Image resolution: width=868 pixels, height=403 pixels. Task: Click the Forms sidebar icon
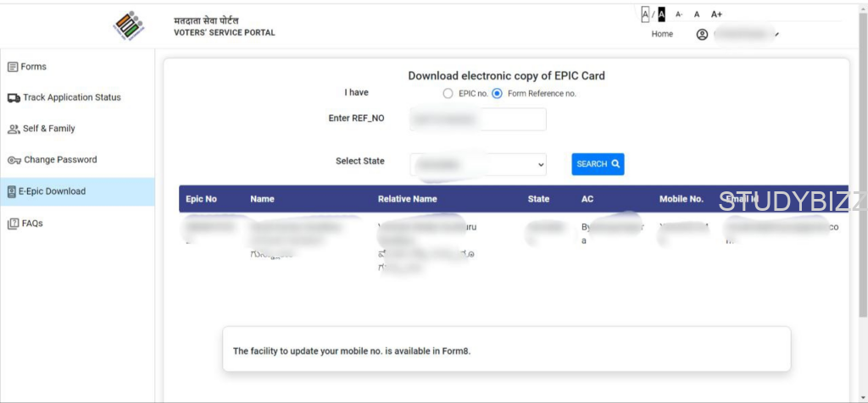[x=13, y=67]
